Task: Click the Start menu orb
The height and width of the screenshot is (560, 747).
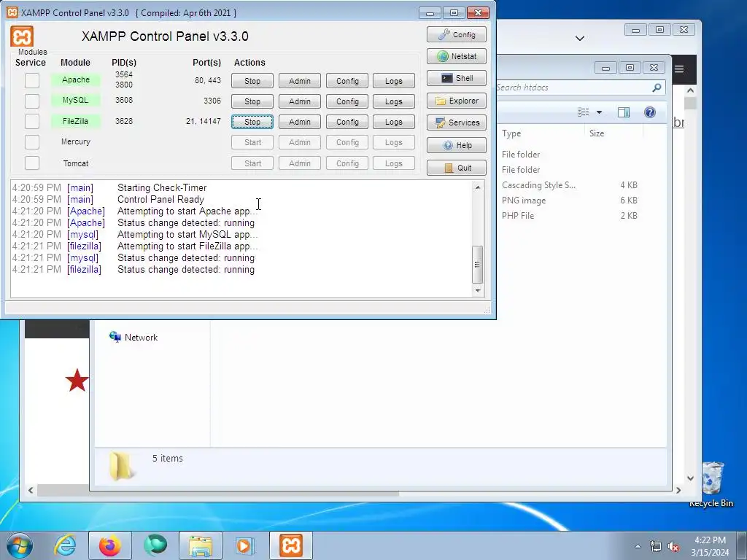Action: (20, 545)
